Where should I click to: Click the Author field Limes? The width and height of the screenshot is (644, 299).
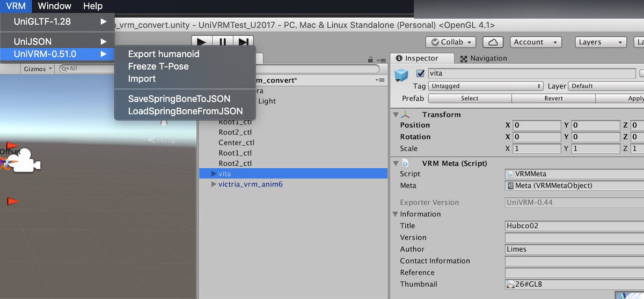coord(574,249)
